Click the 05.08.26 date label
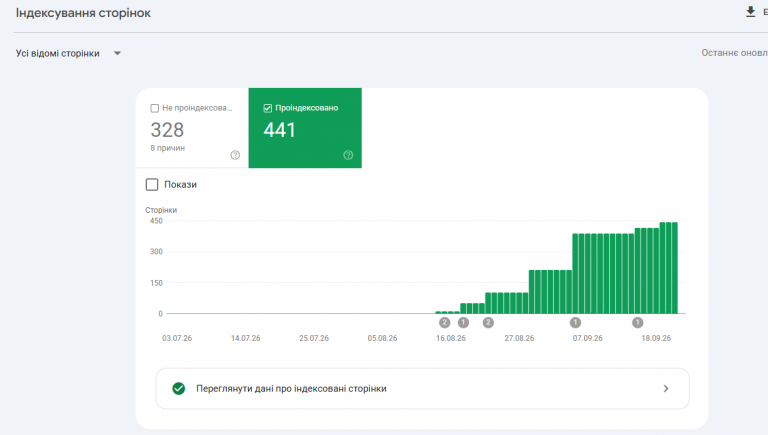This screenshot has width=768, height=435. (x=383, y=338)
